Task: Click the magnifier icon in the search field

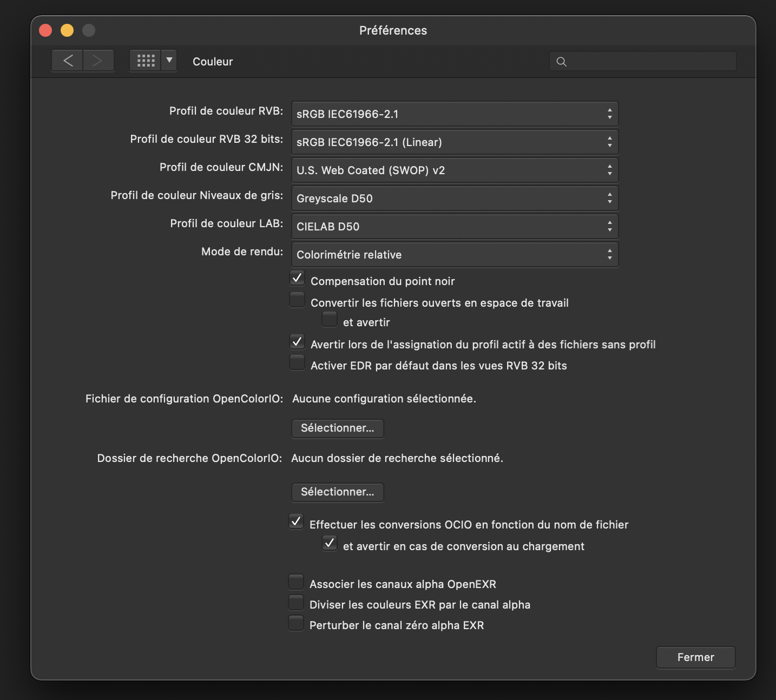Action: tap(562, 62)
